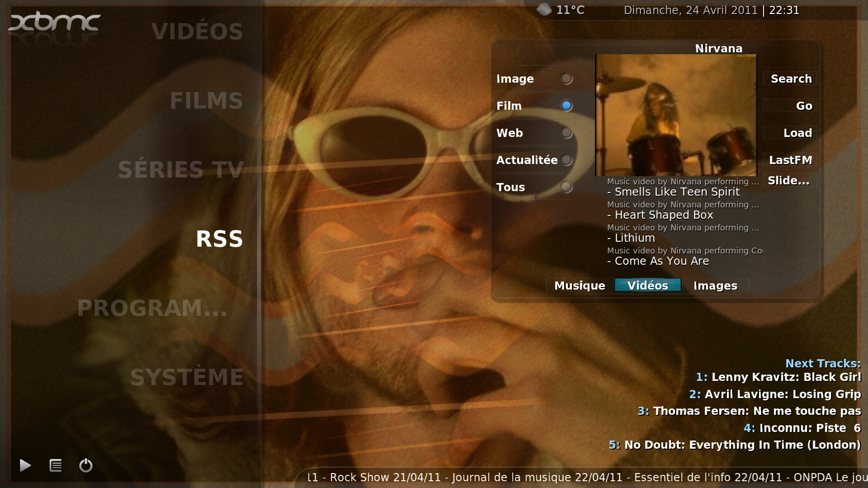Click the play icon at bottom left

pos(25,465)
